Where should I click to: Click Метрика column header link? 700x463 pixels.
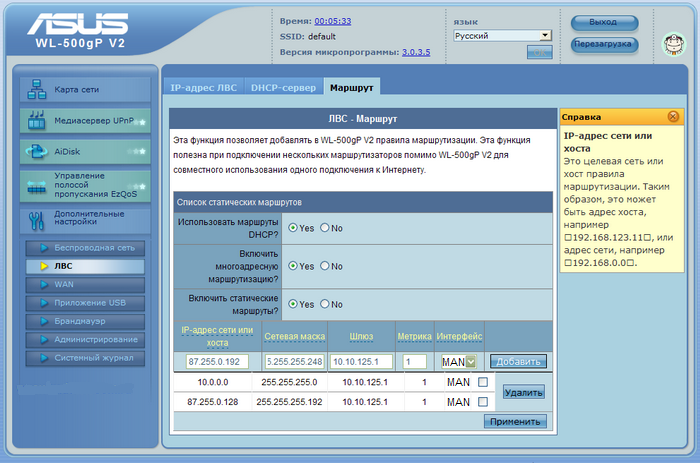point(414,336)
